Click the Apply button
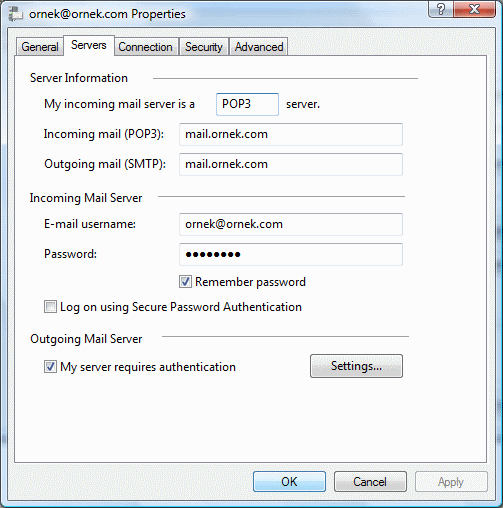Screen dimensions: 503x508 [451, 482]
